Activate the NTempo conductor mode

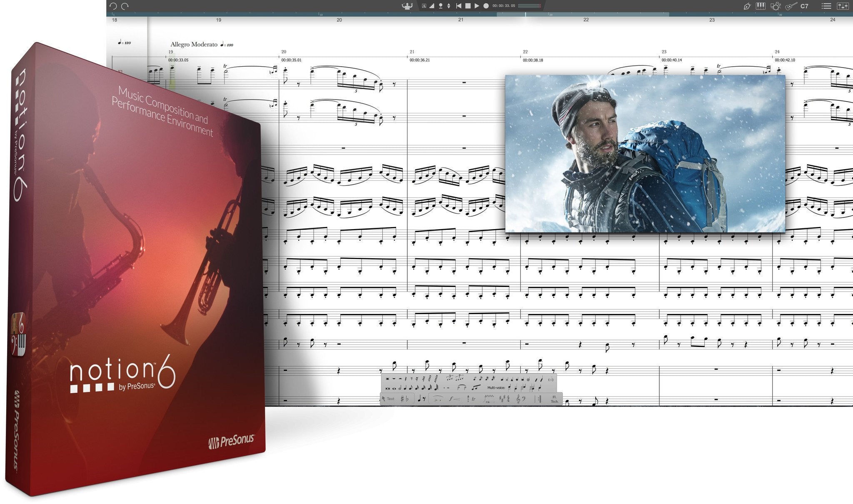click(407, 6)
